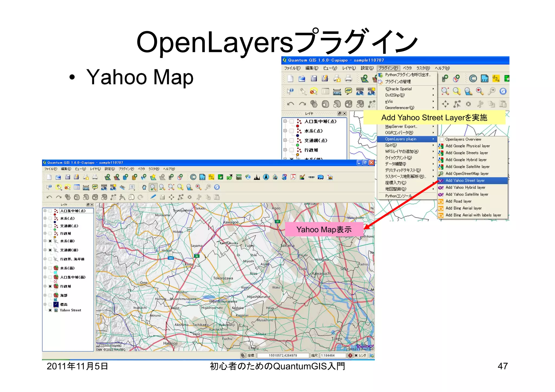Select the text annotation T tool
The height and width of the screenshot is (392, 555).
[x=132, y=187]
